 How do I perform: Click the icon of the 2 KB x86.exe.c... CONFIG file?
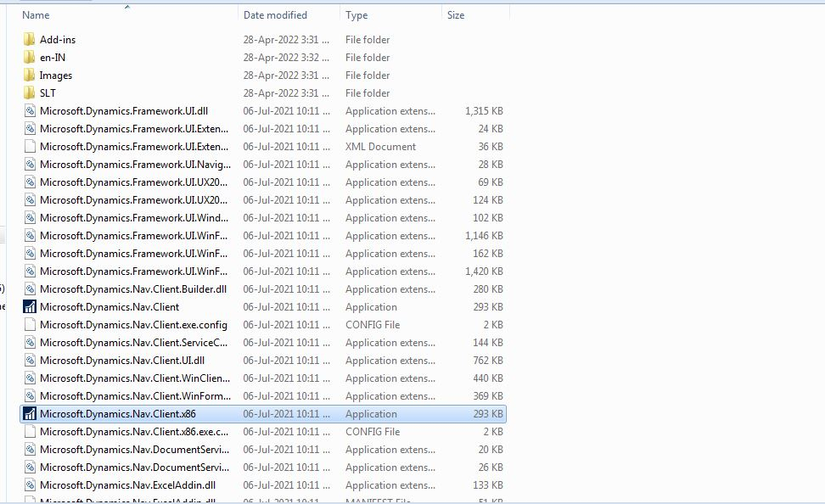click(30, 431)
